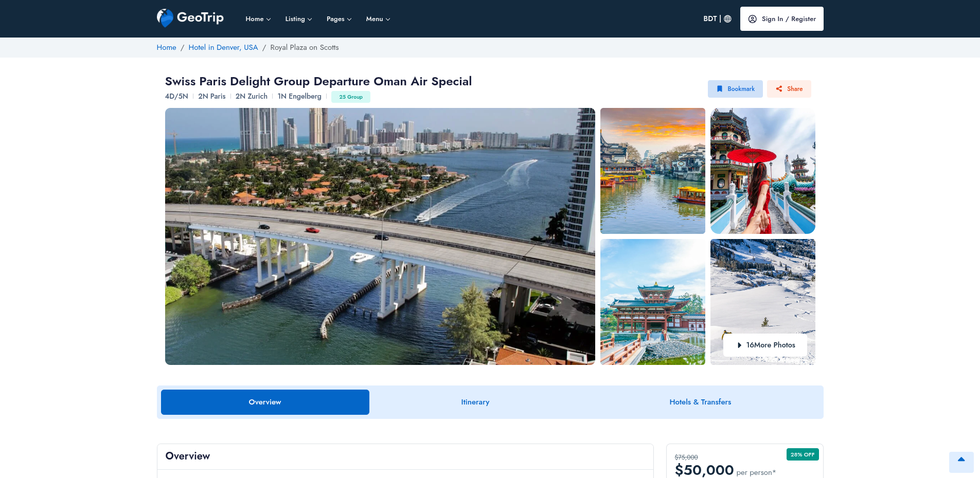Open the large aerial bridge photo
This screenshot has width=980, height=478.
(x=380, y=236)
